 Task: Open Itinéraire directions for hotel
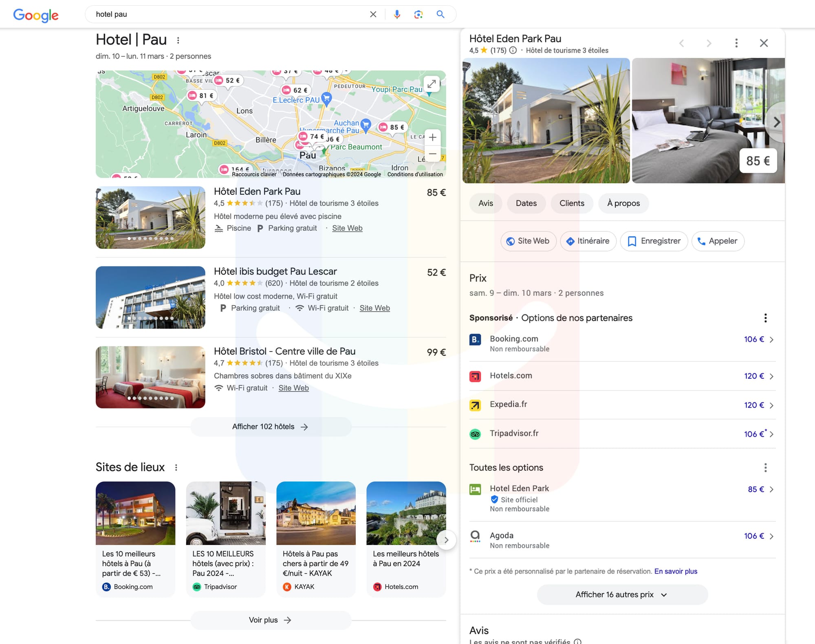[x=588, y=241]
